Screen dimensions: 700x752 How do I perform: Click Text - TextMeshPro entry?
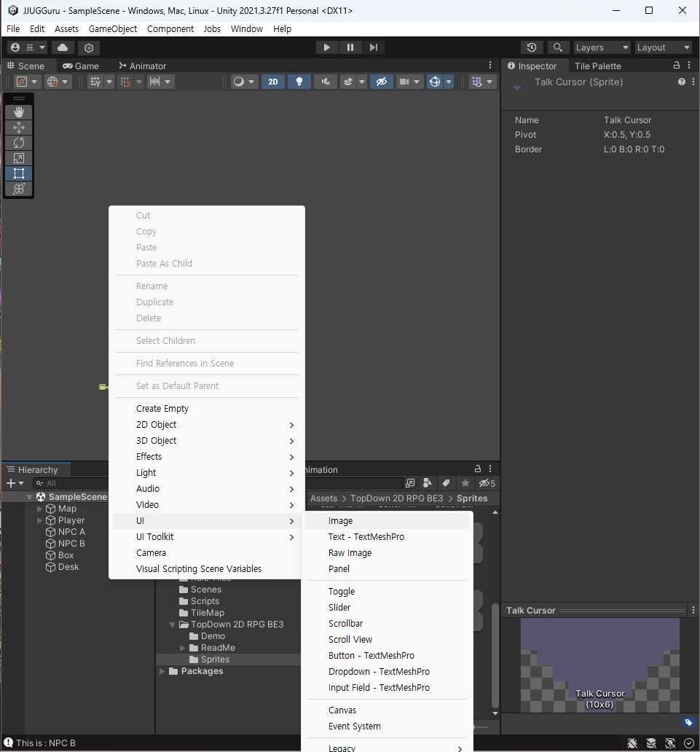(387, 536)
